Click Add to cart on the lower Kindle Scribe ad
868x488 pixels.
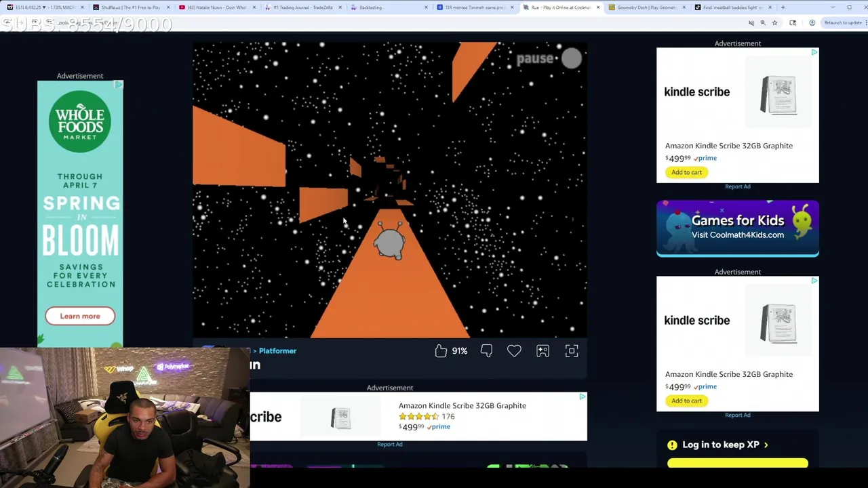point(686,401)
